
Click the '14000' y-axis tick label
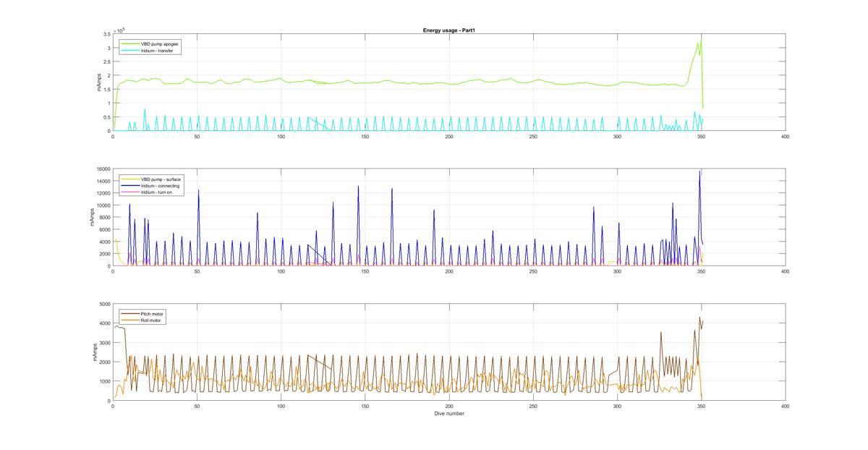point(103,182)
